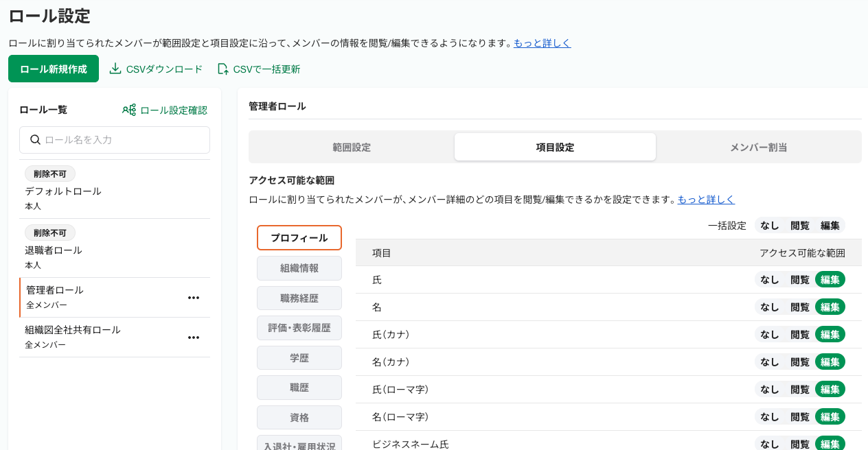Click the CSV bulk update file icon

tap(222, 69)
